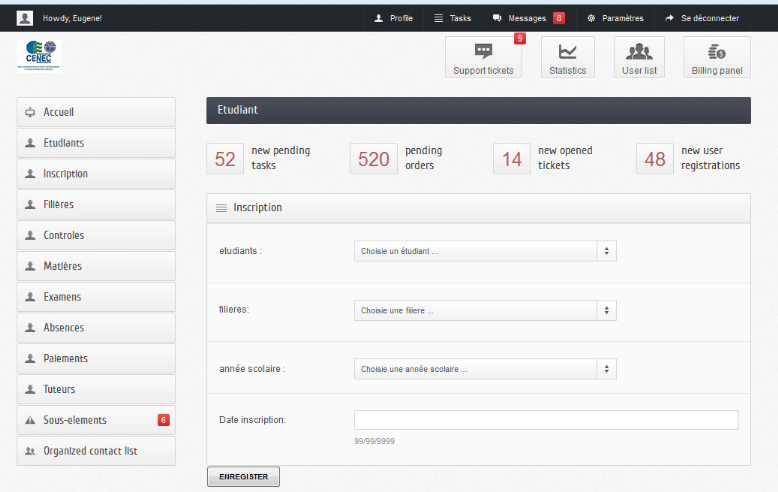This screenshot has height=492, width=778.
Task: Click the Date inscription input field
Action: [545, 420]
